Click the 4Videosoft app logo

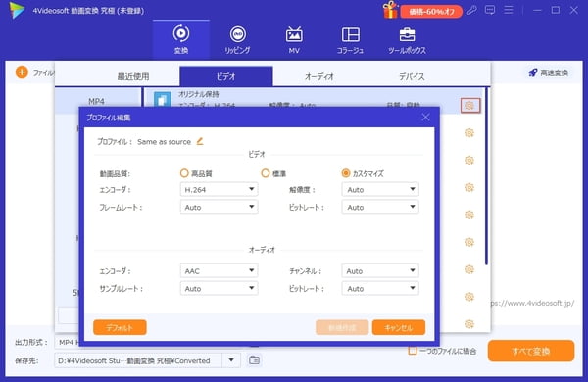pos(17,10)
